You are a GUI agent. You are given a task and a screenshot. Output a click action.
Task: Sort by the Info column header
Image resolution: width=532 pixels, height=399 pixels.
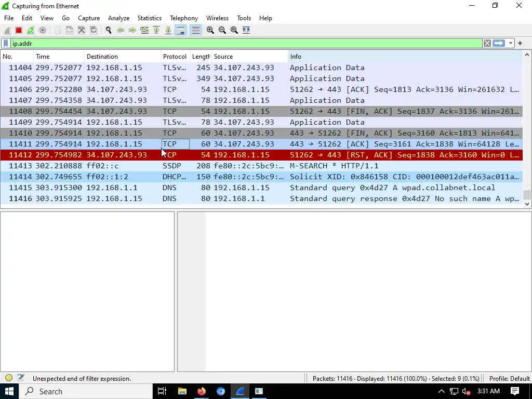click(x=405, y=57)
